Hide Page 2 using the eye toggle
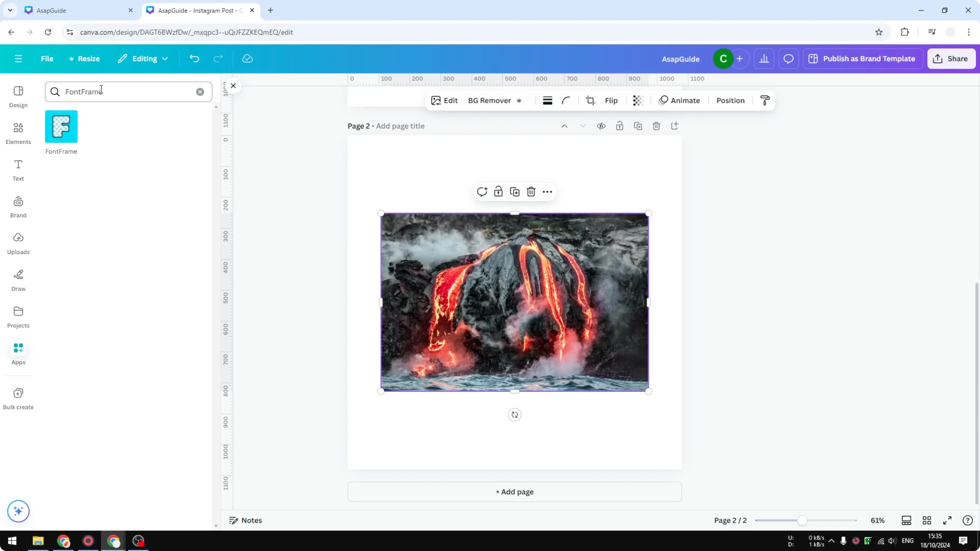 click(601, 126)
